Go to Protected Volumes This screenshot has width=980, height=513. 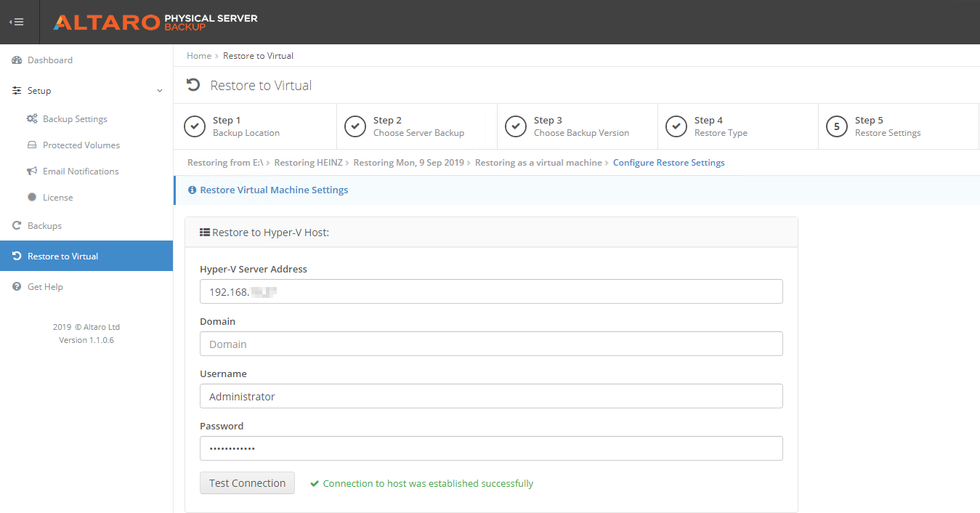[81, 145]
